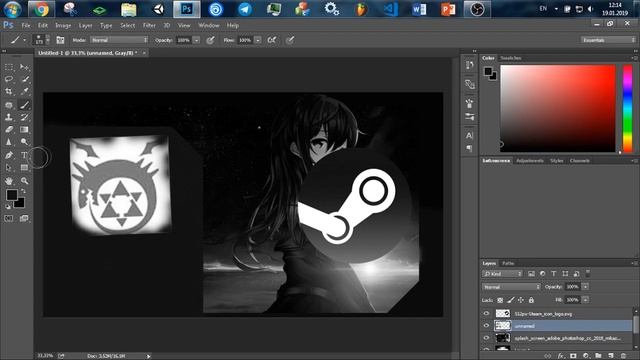Screen dimensions: 640x360
Task: Open the layer Fill dropdown arrow
Action: (585, 300)
